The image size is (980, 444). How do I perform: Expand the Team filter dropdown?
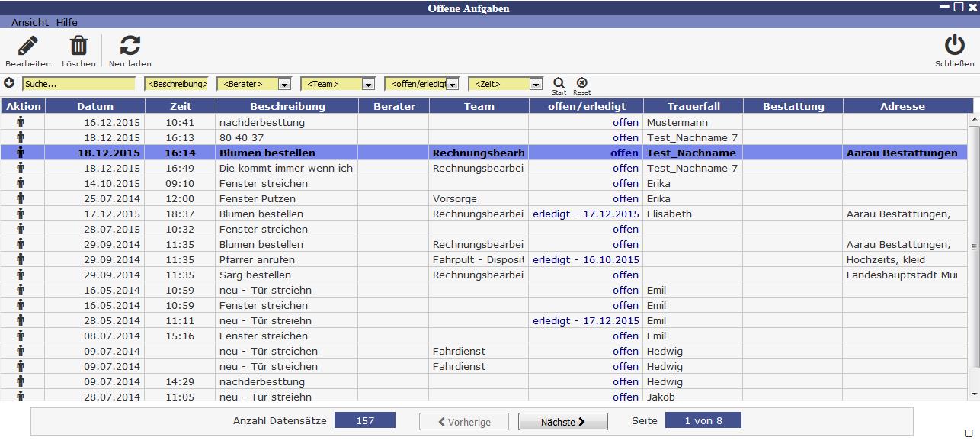click(368, 84)
